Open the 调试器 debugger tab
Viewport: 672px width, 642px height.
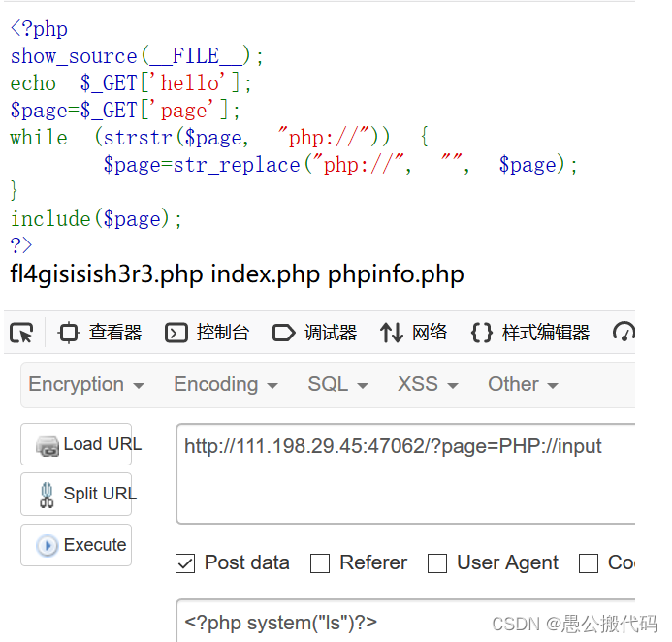[x=314, y=333]
